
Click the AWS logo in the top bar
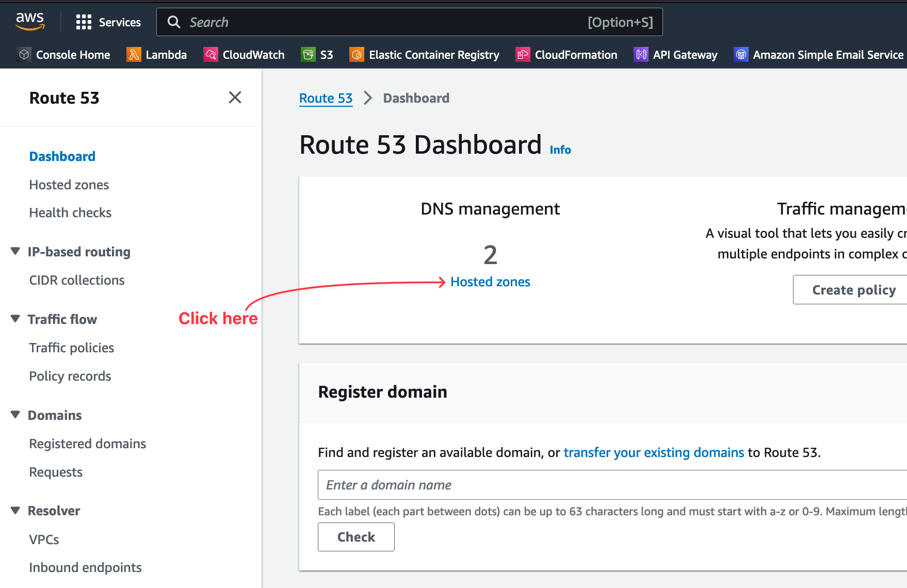pos(30,22)
